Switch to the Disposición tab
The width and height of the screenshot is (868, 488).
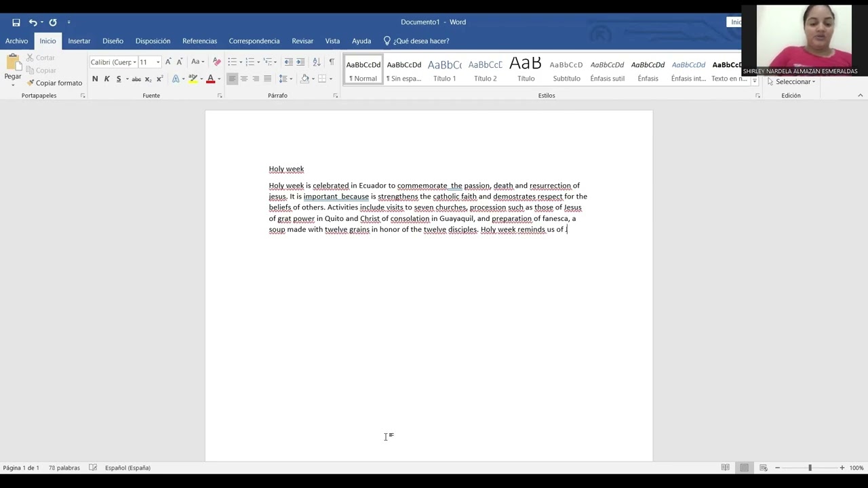pyautogui.click(x=153, y=41)
